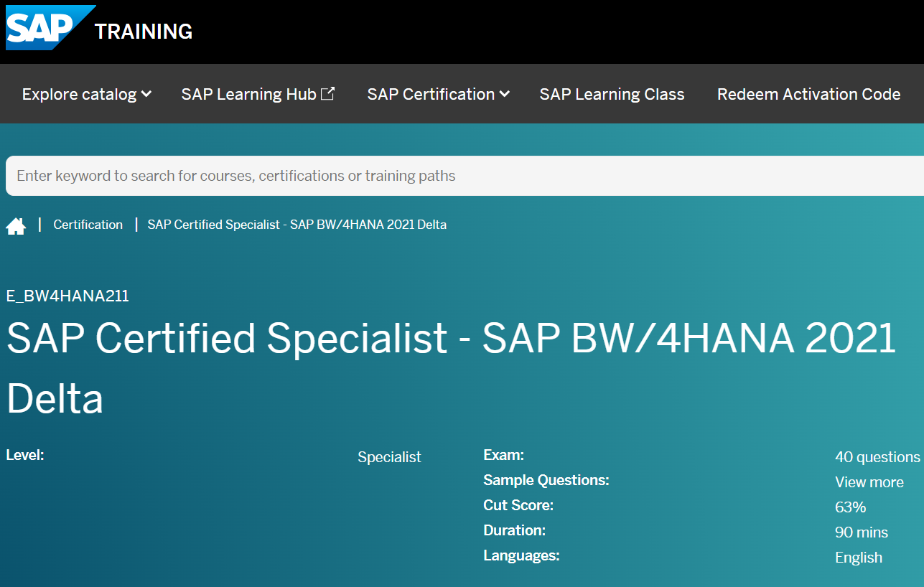Expand the Explore catalog chevron
Viewport: 924px width, 587px height.
[x=146, y=94]
